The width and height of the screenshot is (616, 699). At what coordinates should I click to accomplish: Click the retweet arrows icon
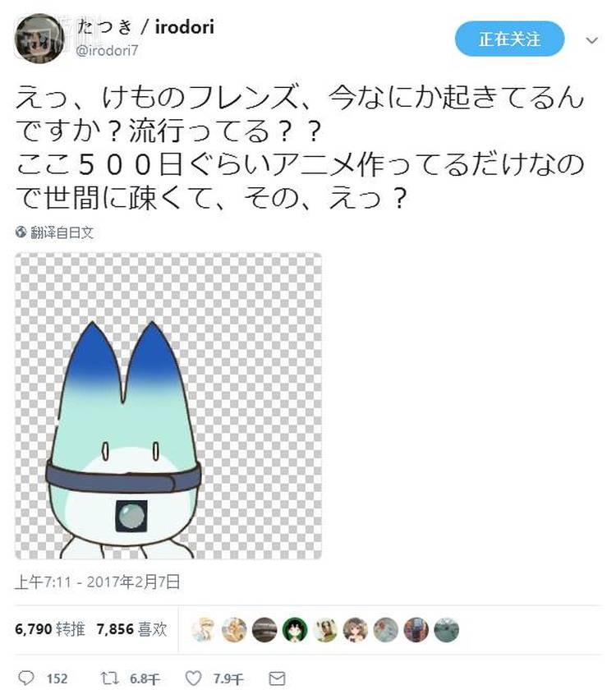pos(109,678)
